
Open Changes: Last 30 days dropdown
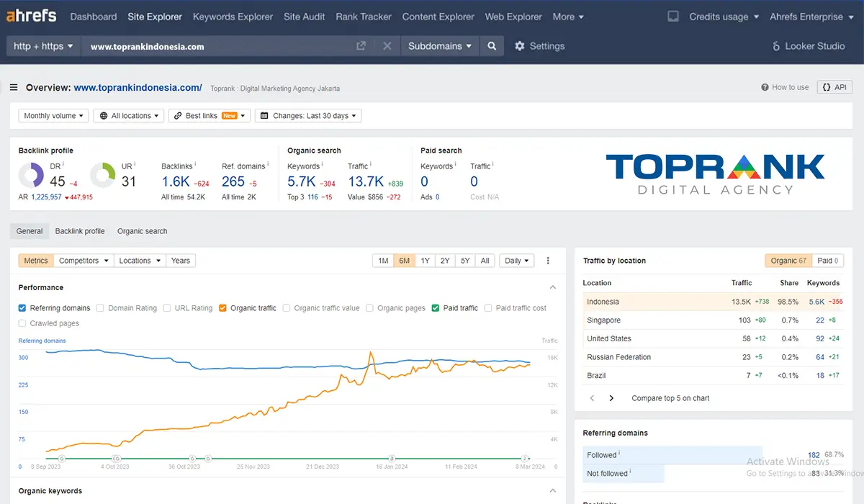(x=308, y=116)
